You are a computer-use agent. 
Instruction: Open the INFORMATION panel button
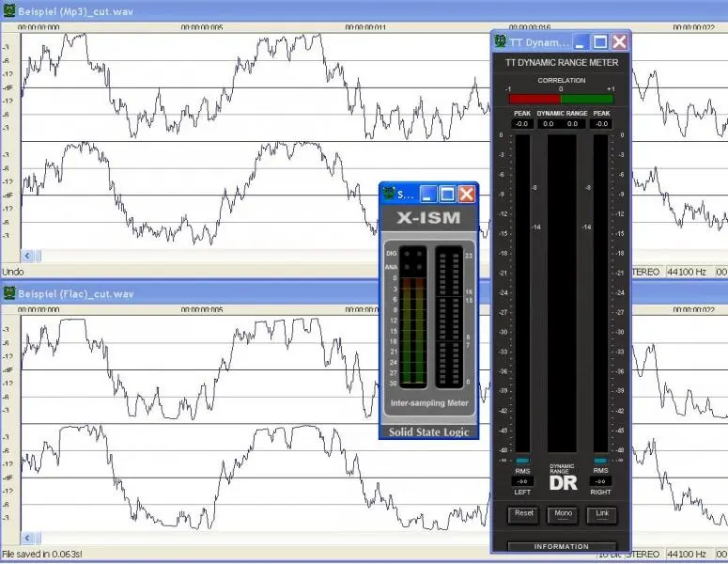pyautogui.click(x=562, y=546)
